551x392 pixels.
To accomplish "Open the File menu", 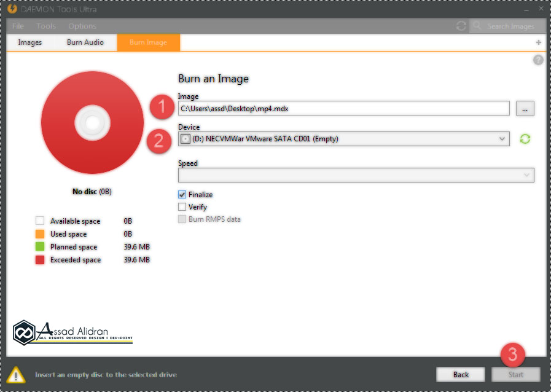I will [x=18, y=26].
